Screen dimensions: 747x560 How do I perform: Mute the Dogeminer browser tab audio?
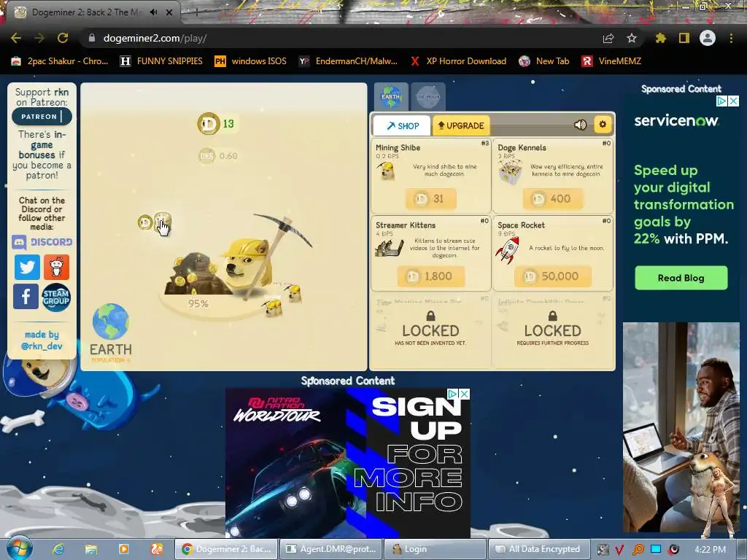tap(153, 12)
